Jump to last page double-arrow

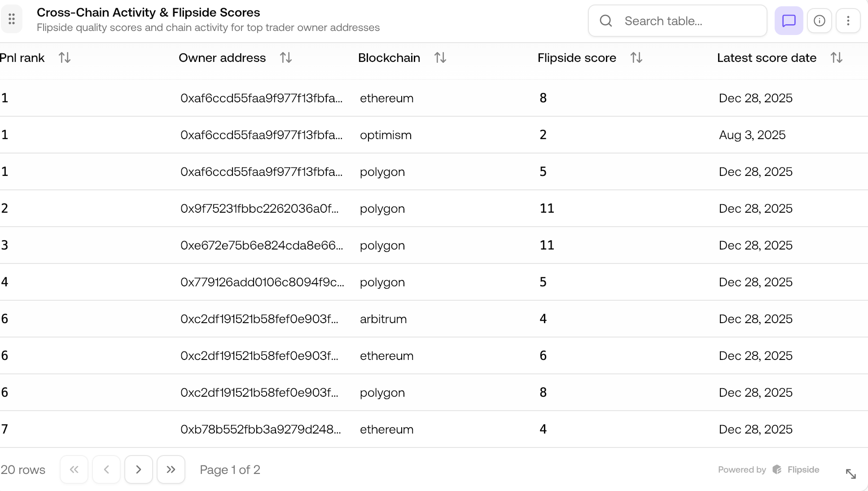(171, 469)
